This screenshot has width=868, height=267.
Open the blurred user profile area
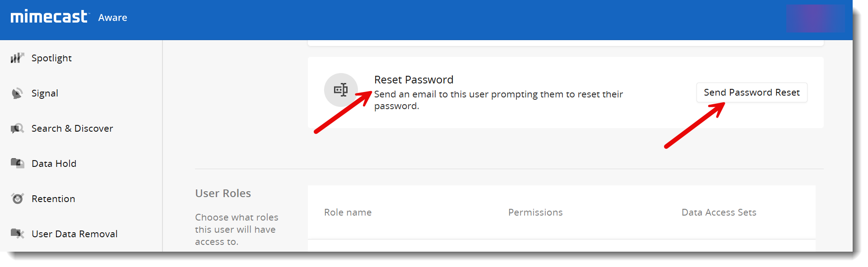pyautogui.click(x=815, y=18)
